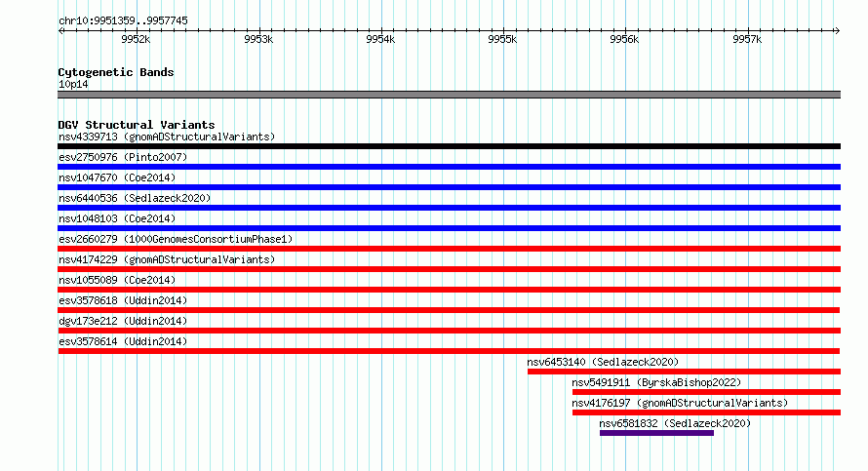Open nsv6581832 (Sedlazeck2020) variant label
Image resolution: width=868 pixels, height=471 pixels.
click(x=675, y=423)
